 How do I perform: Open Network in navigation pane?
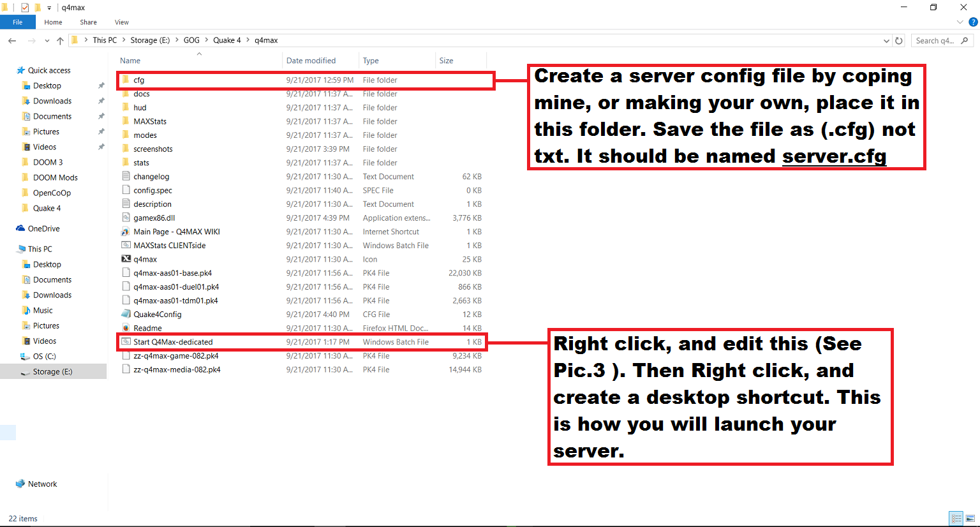coord(43,484)
